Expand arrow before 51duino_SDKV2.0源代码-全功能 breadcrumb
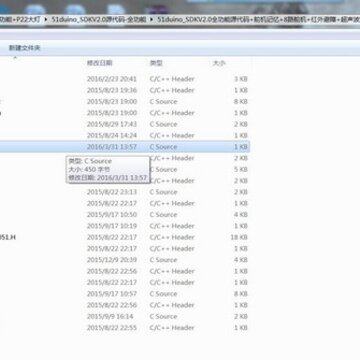This screenshot has width=360, height=360. (x=46, y=19)
